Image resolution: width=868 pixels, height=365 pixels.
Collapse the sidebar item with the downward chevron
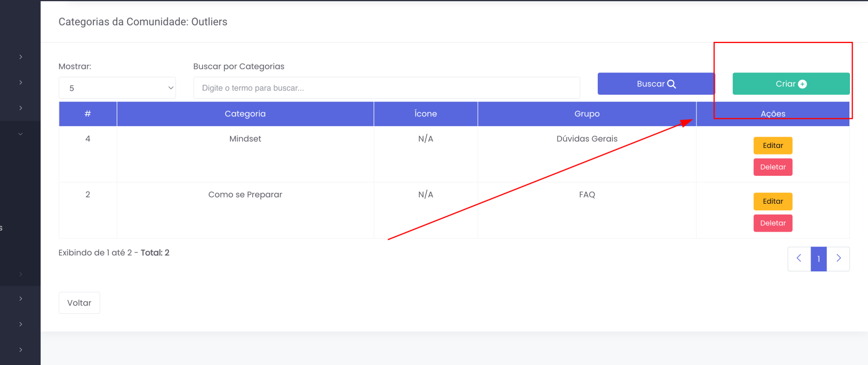(21, 134)
